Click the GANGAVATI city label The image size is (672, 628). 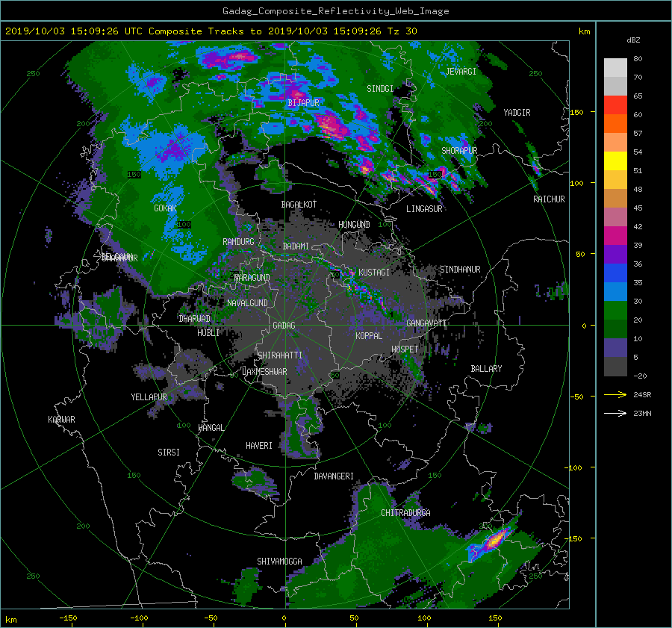[x=426, y=323]
